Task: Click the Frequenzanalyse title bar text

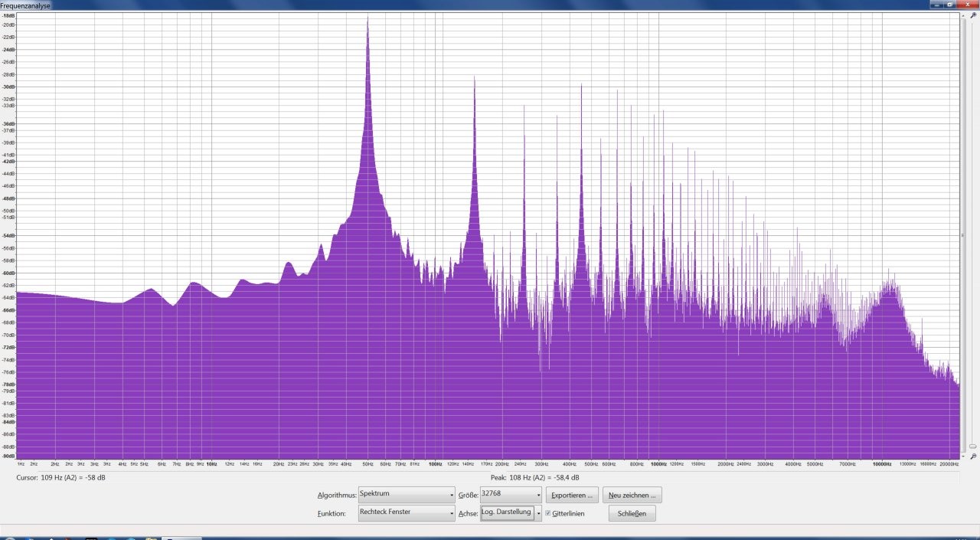Action: point(25,5)
